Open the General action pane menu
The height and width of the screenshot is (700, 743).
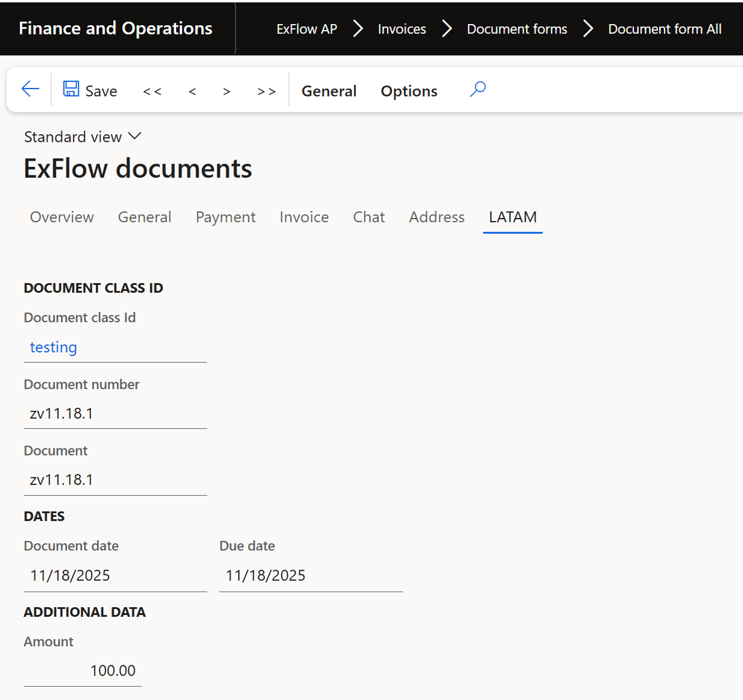(x=328, y=91)
